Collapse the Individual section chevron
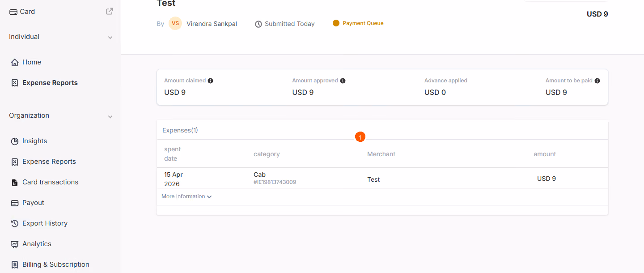The width and height of the screenshot is (644, 273). coord(110,38)
